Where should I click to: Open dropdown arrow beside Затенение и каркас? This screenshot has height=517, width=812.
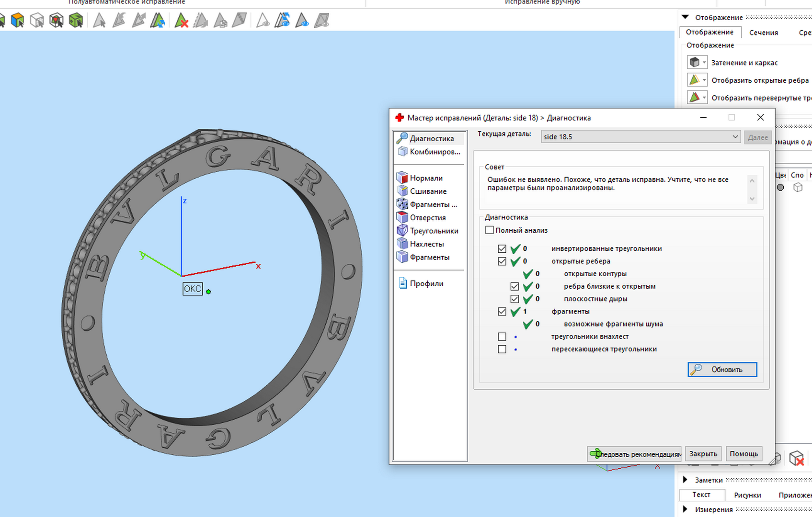click(704, 62)
